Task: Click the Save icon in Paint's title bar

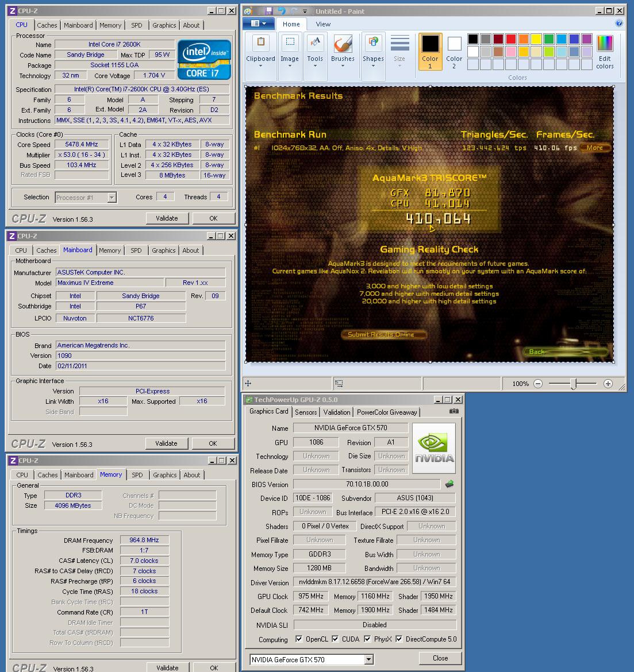Action: pyautogui.click(x=268, y=11)
